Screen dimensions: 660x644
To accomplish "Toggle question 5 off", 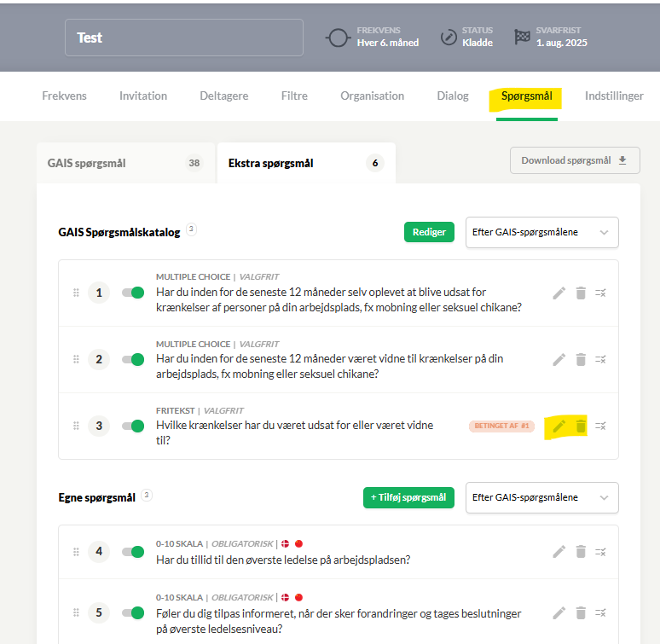I will [x=133, y=612].
